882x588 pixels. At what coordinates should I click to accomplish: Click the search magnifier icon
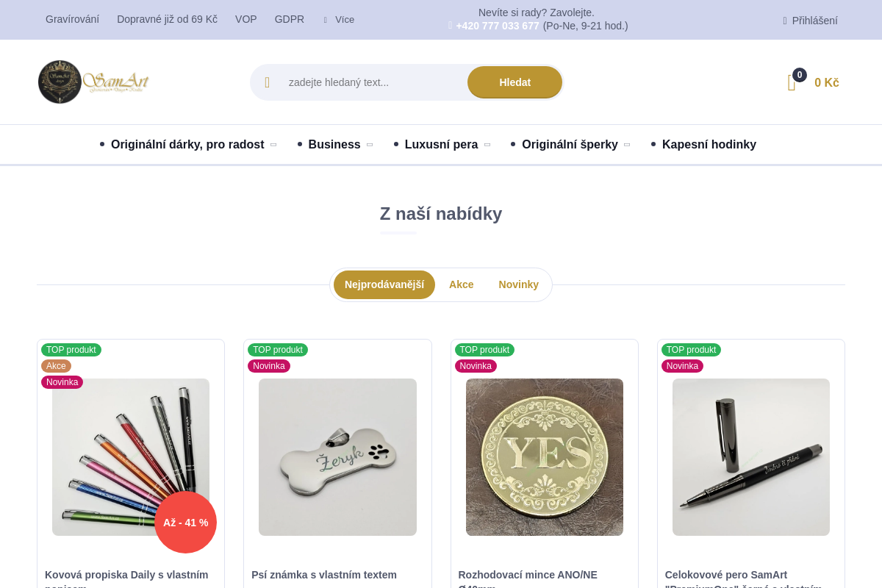pyautogui.click(x=268, y=82)
